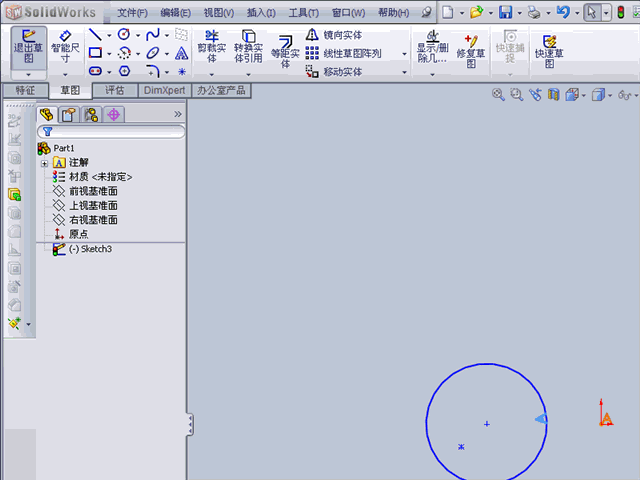This screenshot has width=640, height=480.
Task: Switch to the 评估 (Evaluate) tab
Action: coord(115,90)
